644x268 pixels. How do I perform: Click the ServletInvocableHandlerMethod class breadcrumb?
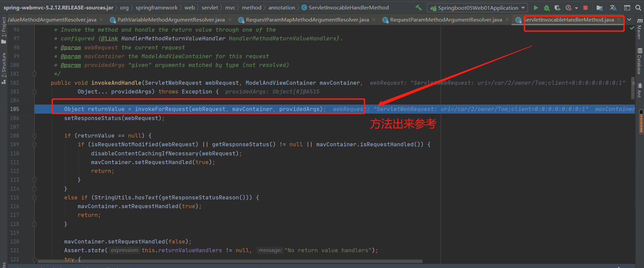tap(345, 7)
